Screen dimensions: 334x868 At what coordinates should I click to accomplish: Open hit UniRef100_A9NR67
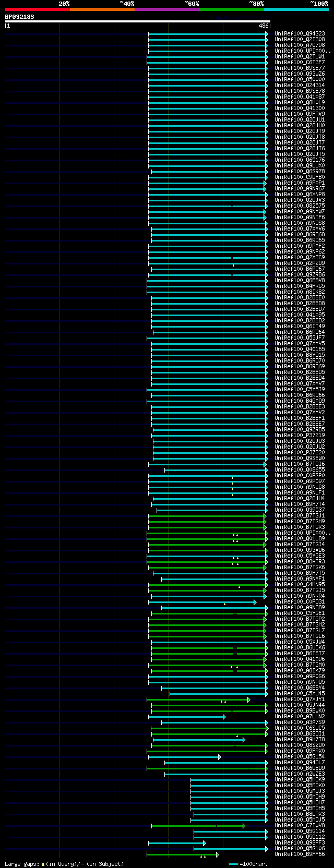pos(300,189)
